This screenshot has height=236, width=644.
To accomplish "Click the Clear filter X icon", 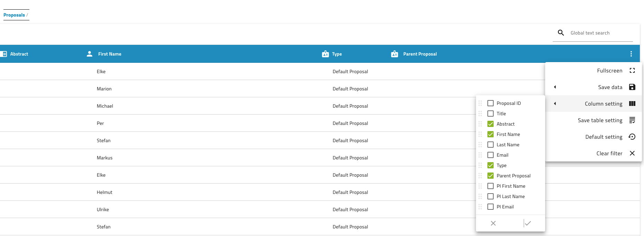I will (x=632, y=153).
